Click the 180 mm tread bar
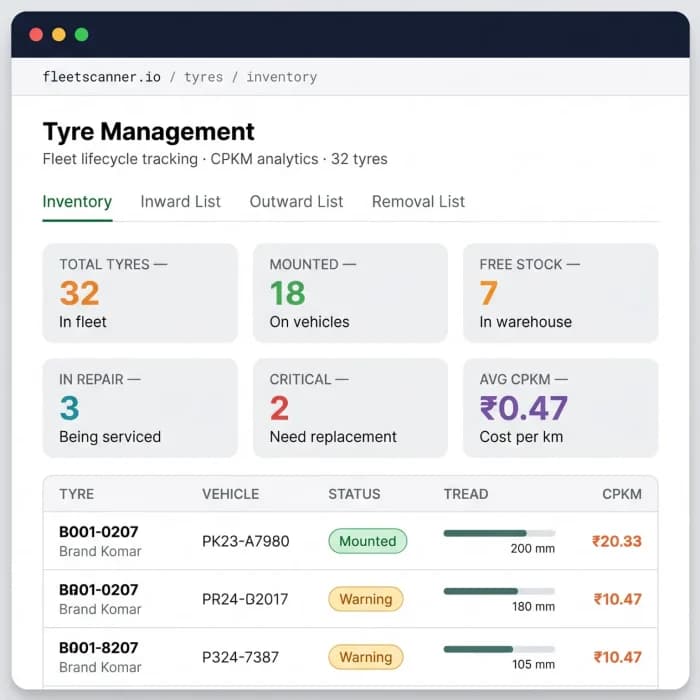The image size is (700, 700). click(499, 591)
